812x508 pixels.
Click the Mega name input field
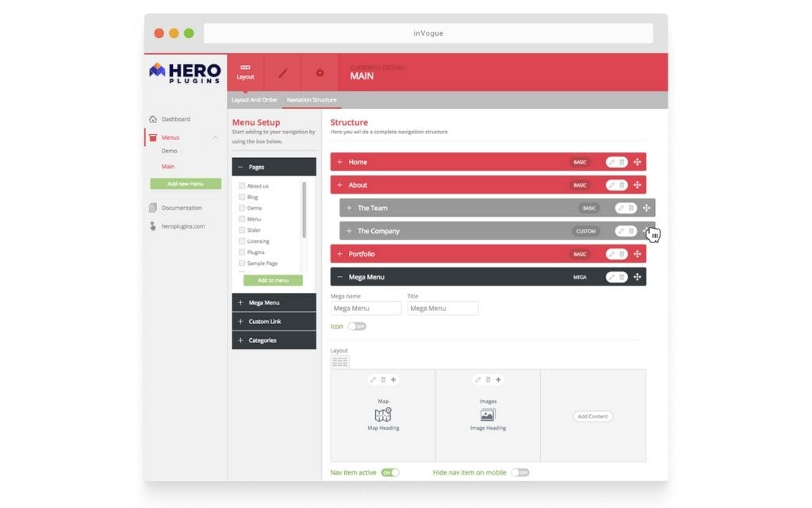(366, 308)
